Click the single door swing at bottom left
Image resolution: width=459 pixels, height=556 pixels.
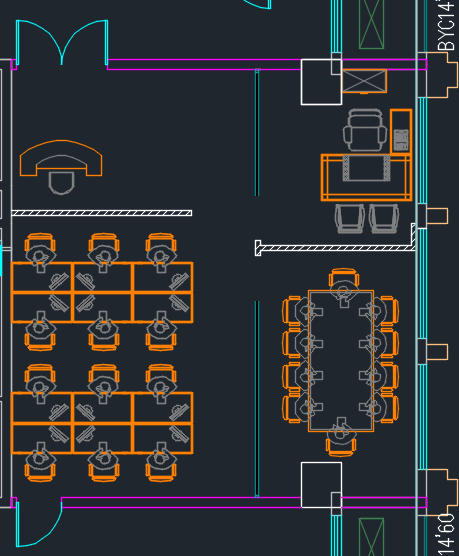pos(39,524)
